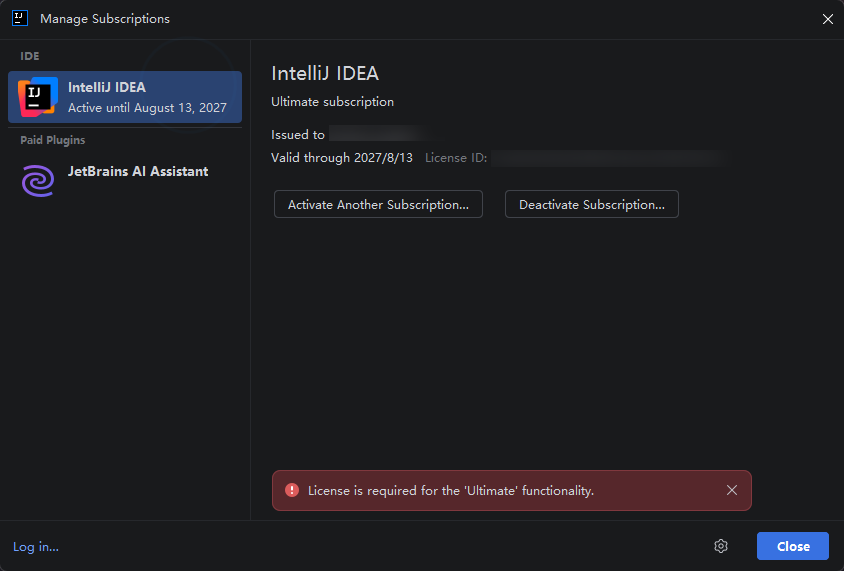Click the 'Paid Plugins' section header
This screenshot has width=844, height=571.
[x=53, y=140]
